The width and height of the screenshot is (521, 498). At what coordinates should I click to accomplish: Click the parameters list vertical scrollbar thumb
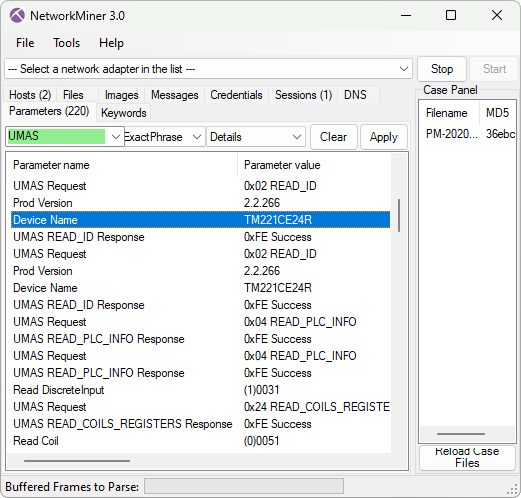399,215
